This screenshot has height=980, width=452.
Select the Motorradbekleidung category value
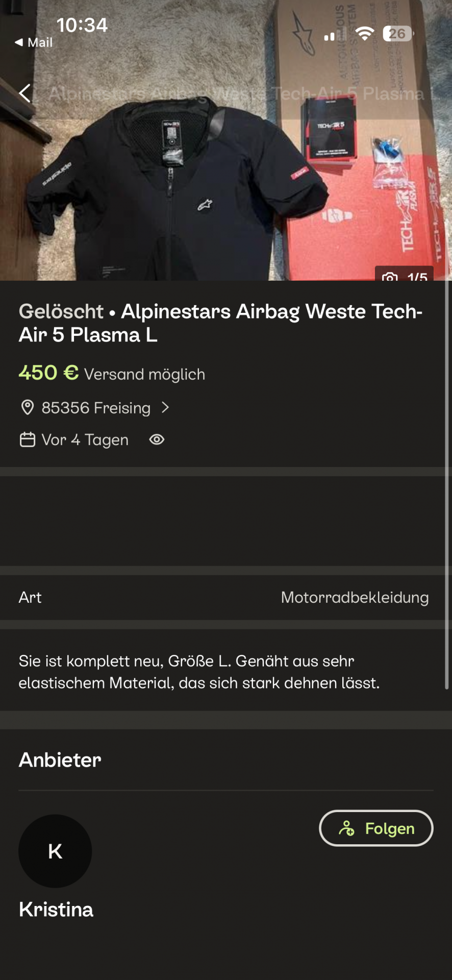coord(355,597)
